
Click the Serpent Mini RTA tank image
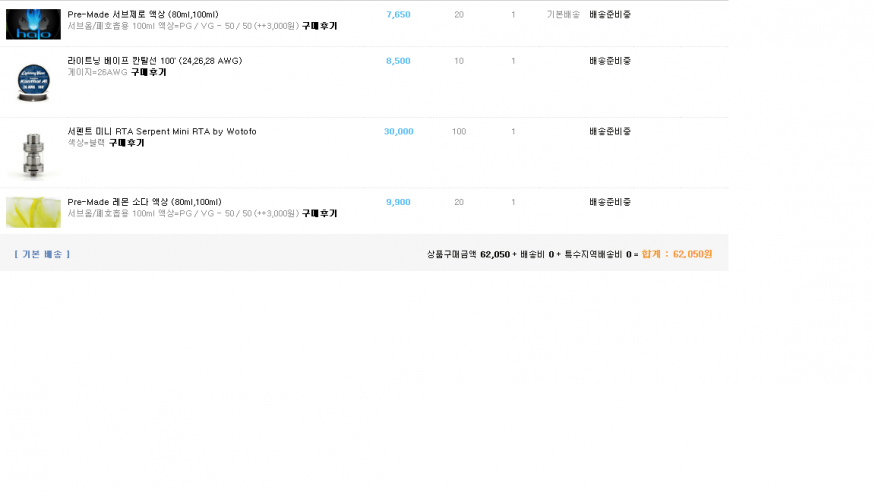tap(33, 152)
